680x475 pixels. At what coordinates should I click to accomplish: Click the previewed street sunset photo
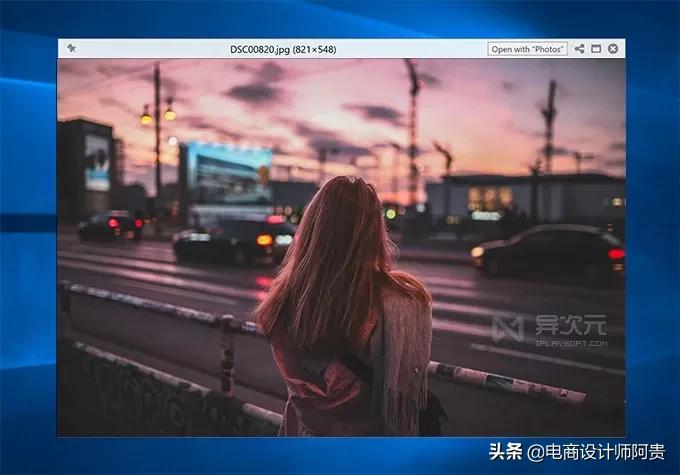coord(341,248)
